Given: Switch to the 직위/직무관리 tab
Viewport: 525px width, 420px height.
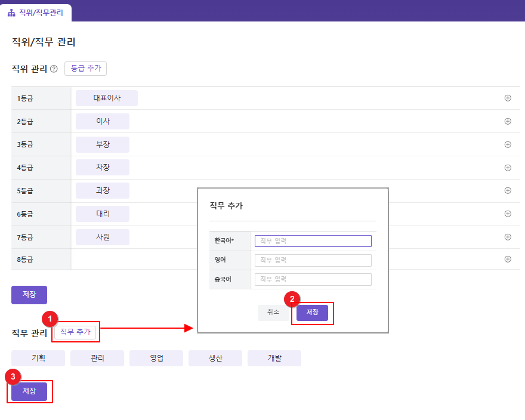Looking at the screenshot, I should pyautogui.click(x=36, y=12).
